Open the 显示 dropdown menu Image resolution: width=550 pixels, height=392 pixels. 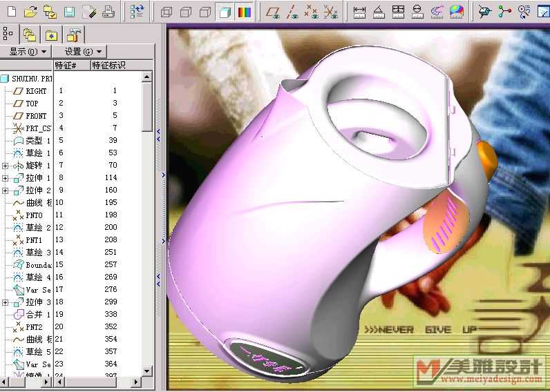(28, 52)
